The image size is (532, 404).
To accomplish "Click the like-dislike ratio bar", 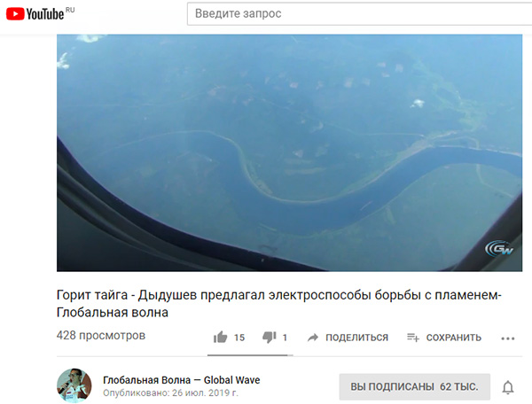I will coord(250,355).
